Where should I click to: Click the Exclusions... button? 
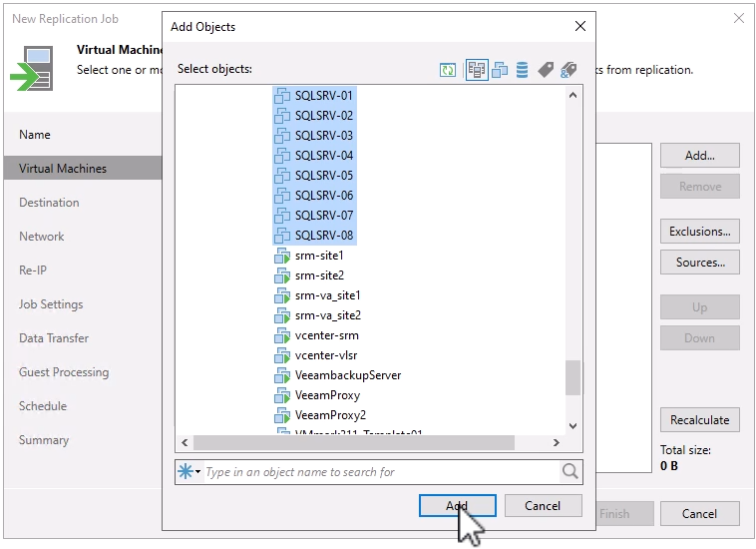[699, 232]
